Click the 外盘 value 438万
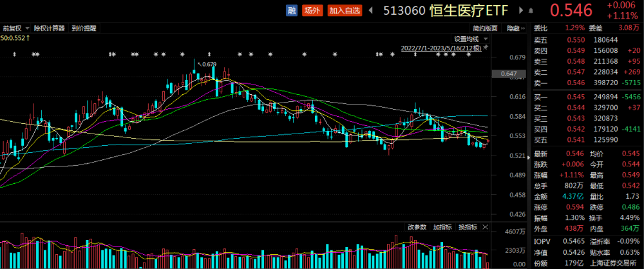The height and width of the screenshot is (269, 644). [x=573, y=228]
